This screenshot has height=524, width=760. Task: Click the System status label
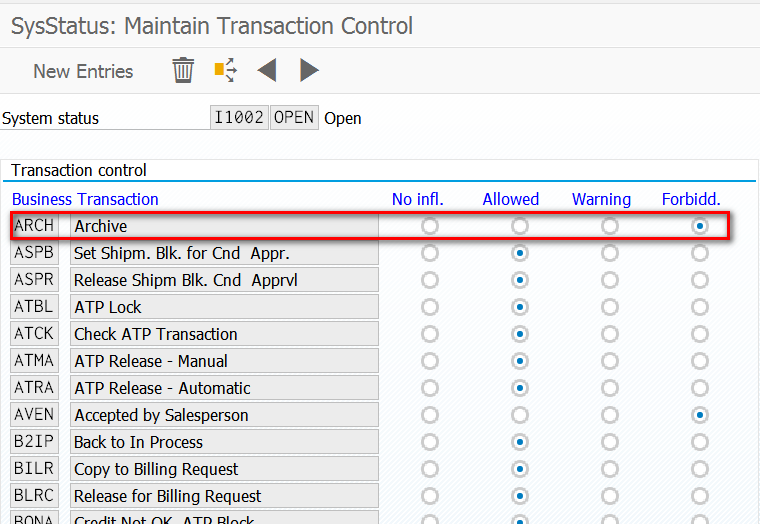[50, 118]
